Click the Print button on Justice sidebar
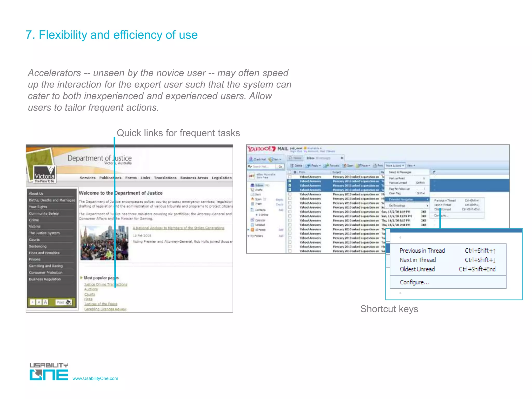The height and width of the screenshot is (399, 532). click(x=63, y=302)
